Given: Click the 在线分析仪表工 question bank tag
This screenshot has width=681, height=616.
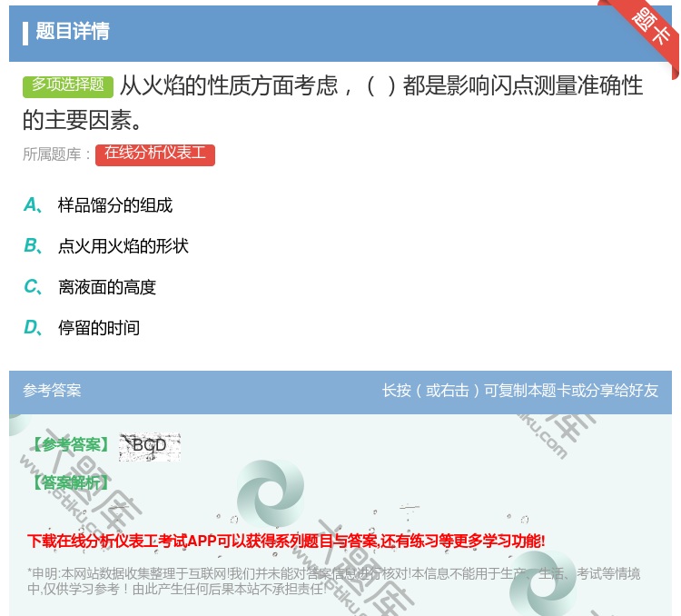Looking at the screenshot, I should pos(155,154).
